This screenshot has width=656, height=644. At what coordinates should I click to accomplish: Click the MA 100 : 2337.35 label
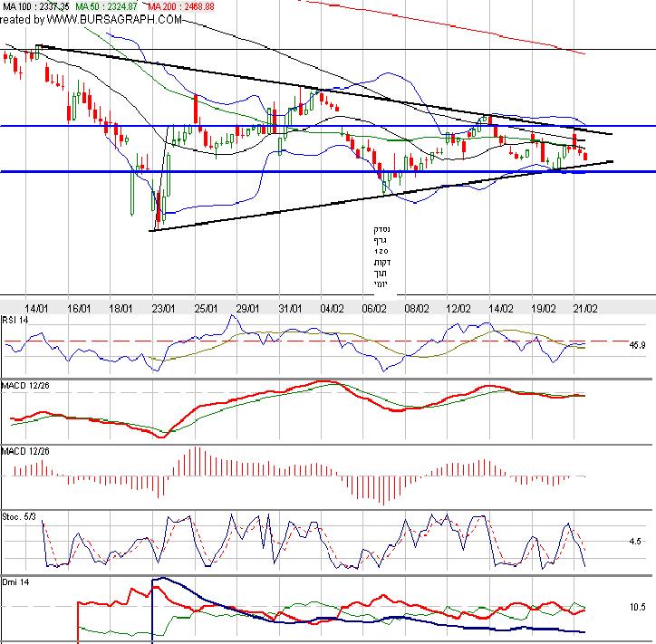tap(36, 6)
